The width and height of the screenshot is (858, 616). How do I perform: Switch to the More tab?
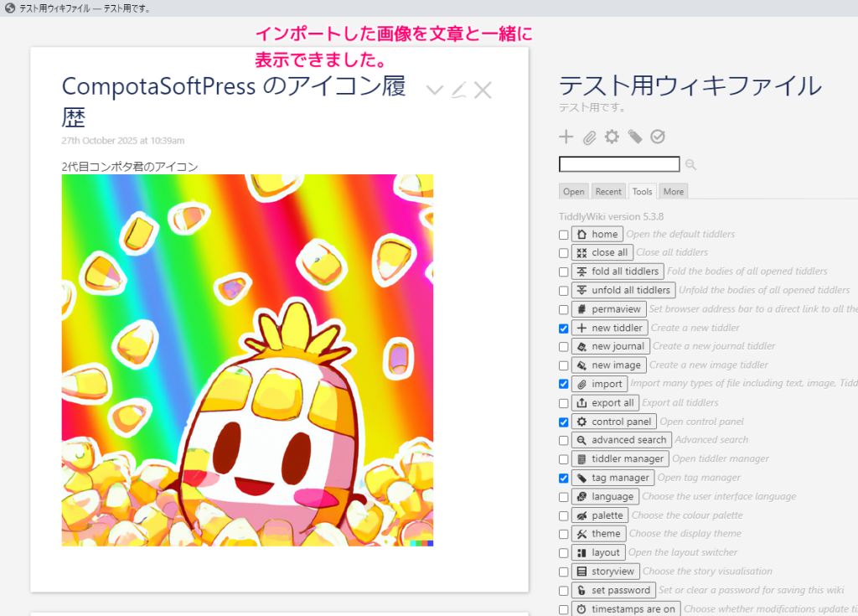[x=673, y=191]
